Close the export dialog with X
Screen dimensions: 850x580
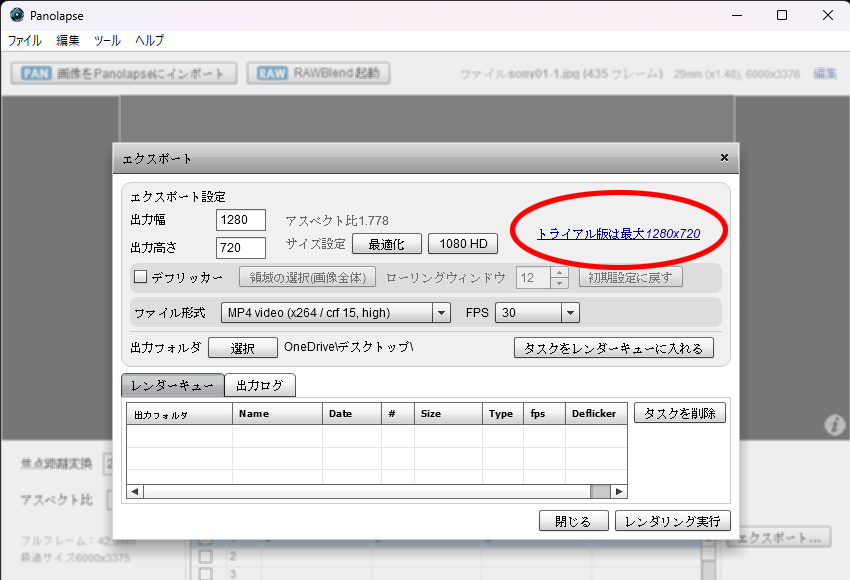(724, 158)
